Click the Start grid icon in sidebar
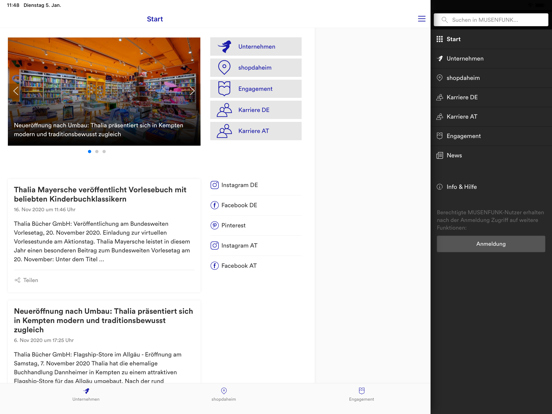 tap(440, 39)
